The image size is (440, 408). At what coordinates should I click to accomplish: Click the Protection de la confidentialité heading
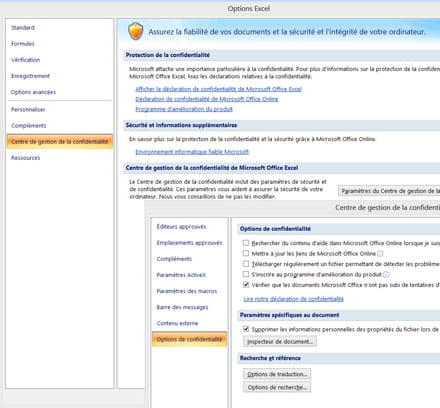pyautogui.click(x=168, y=55)
